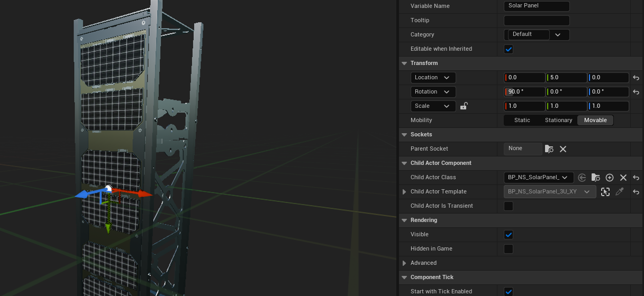Click the Scale lock icon
644x296 pixels.
click(x=464, y=106)
